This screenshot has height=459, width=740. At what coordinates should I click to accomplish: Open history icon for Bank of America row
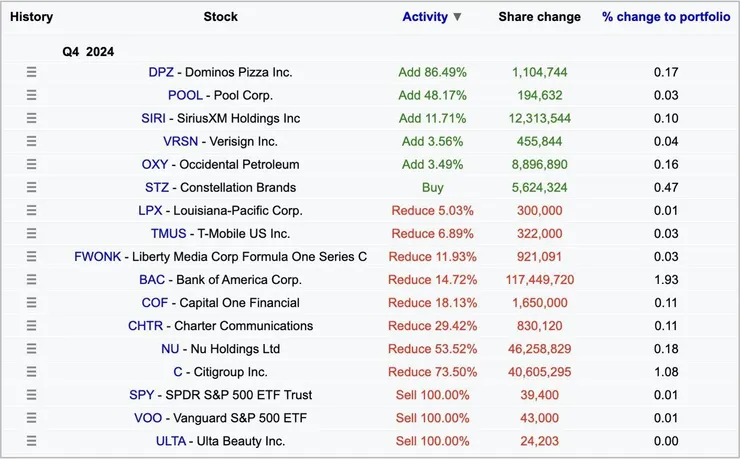(31, 280)
